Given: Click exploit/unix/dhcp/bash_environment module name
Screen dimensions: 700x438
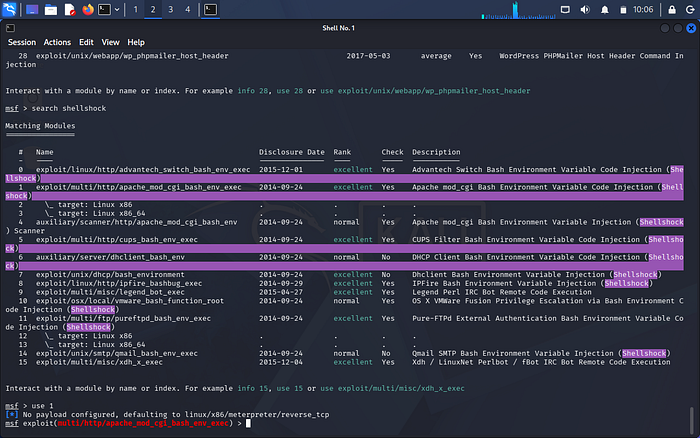Looking at the screenshot, I should [110, 275].
